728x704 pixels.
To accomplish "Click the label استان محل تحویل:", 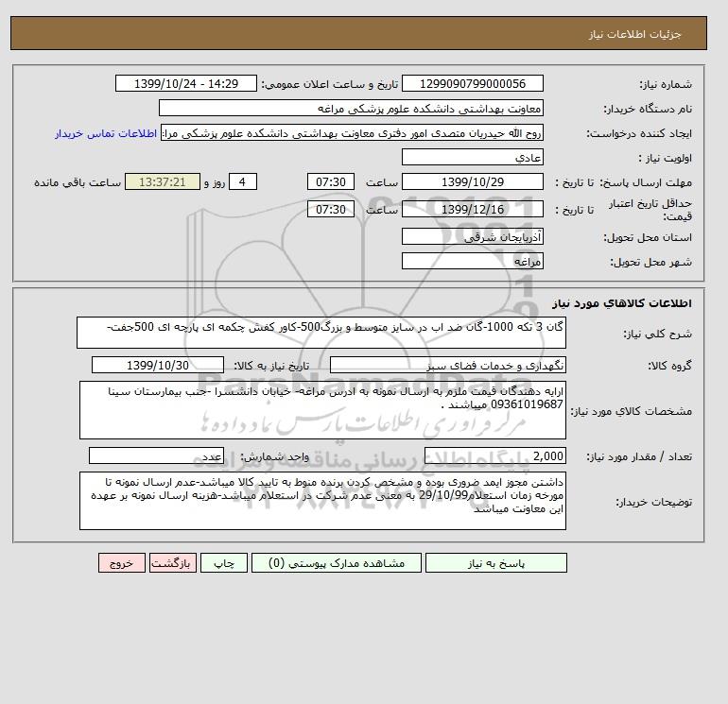I will click(648, 237).
